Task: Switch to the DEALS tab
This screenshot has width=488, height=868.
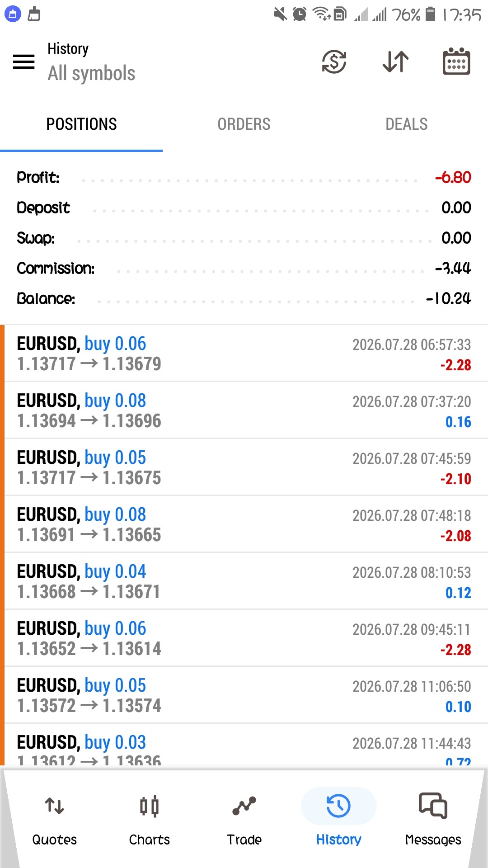Action: click(406, 124)
